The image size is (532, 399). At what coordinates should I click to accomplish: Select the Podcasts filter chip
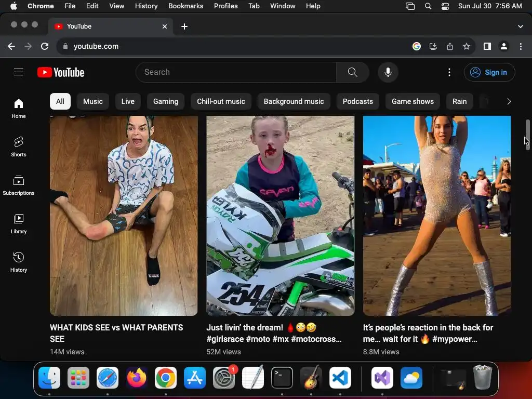tap(357, 101)
